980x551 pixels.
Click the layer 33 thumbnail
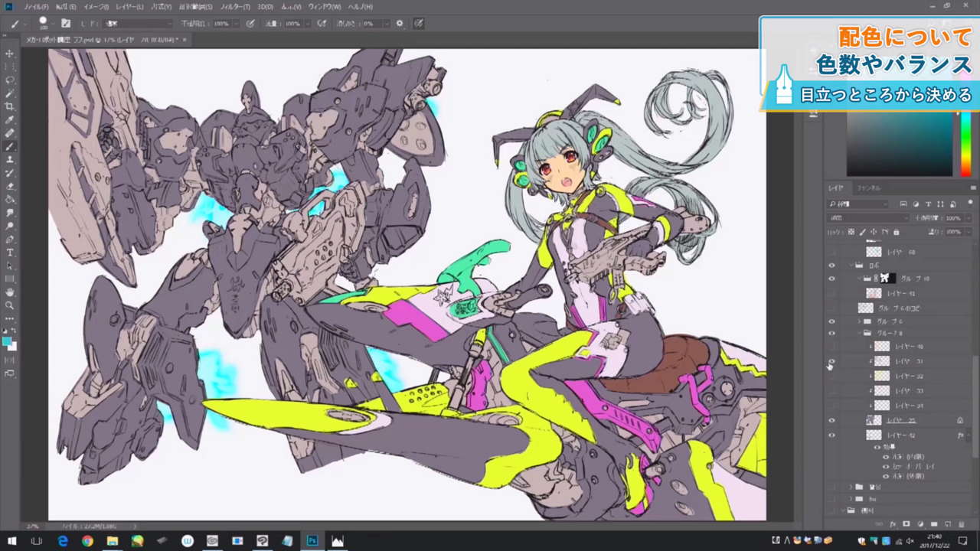click(882, 391)
